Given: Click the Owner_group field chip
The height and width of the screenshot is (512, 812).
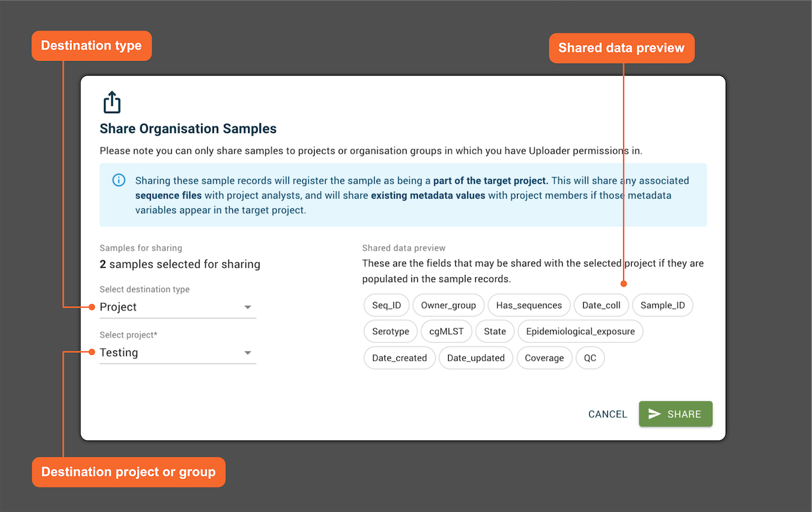Looking at the screenshot, I should [448, 305].
